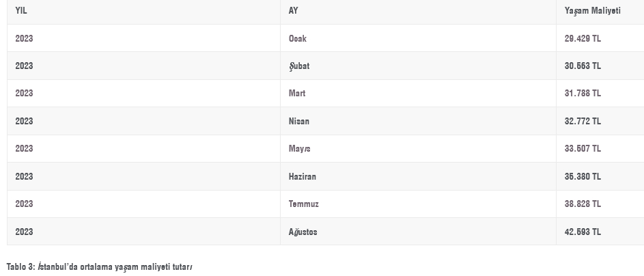Click the 33.507 TL cost value
This screenshot has height=276, width=644.
click(583, 149)
